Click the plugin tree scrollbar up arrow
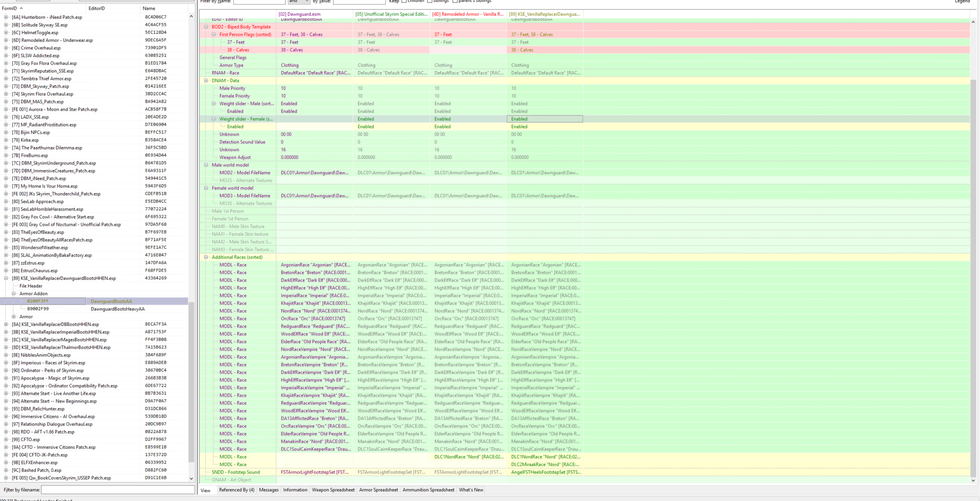The image size is (980, 501). pyautogui.click(x=191, y=16)
